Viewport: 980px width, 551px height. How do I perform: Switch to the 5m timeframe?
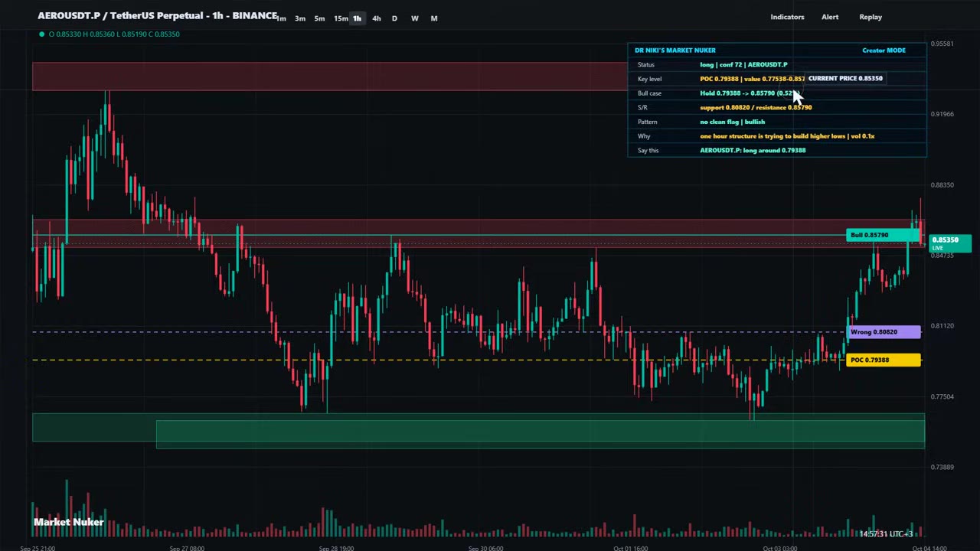coord(319,18)
